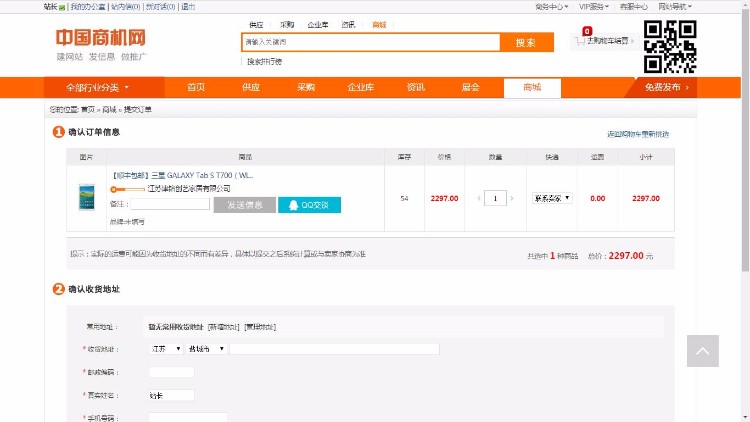Open the Samsung GALAXY Tab S T700 product link

(182, 175)
